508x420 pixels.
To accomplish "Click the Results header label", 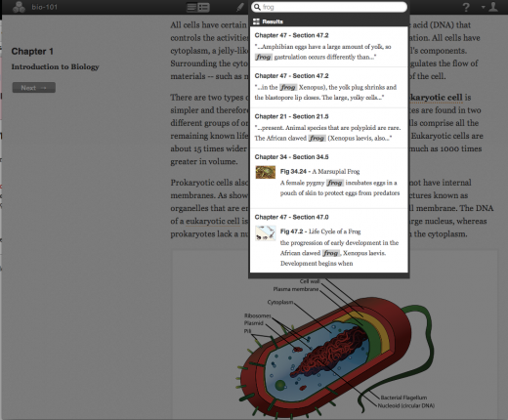I will [273, 21].
